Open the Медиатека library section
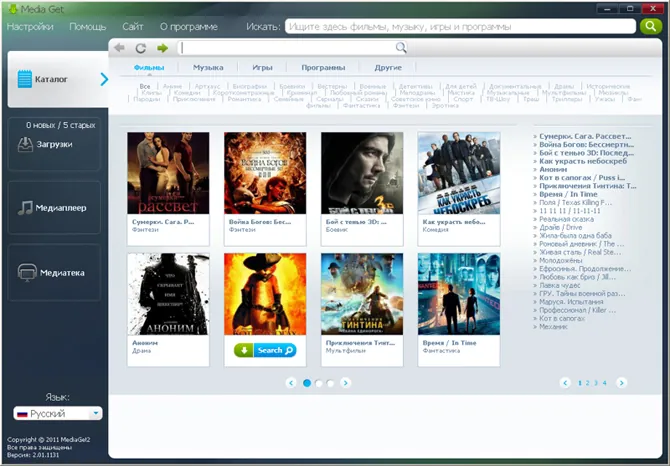Viewport: 670px width, 466px height. click(54, 273)
